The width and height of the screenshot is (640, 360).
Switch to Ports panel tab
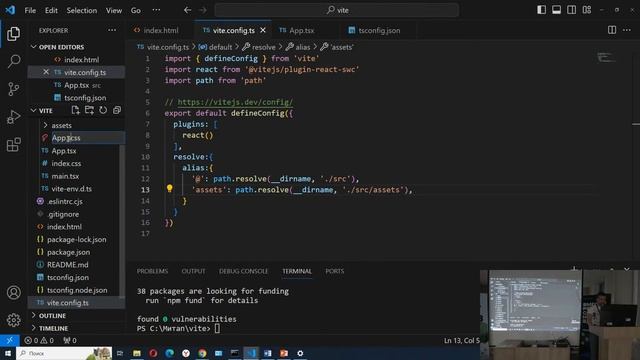(x=335, y=271)
